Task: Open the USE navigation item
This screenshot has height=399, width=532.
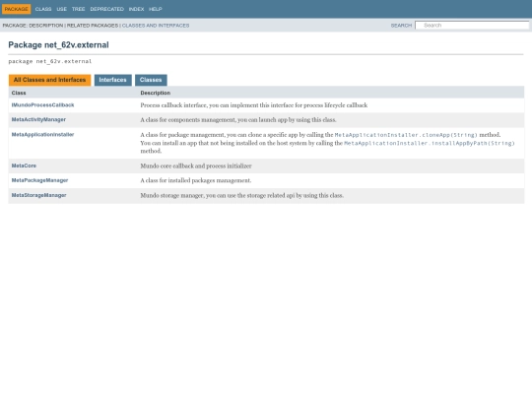Action: (62, 9)
